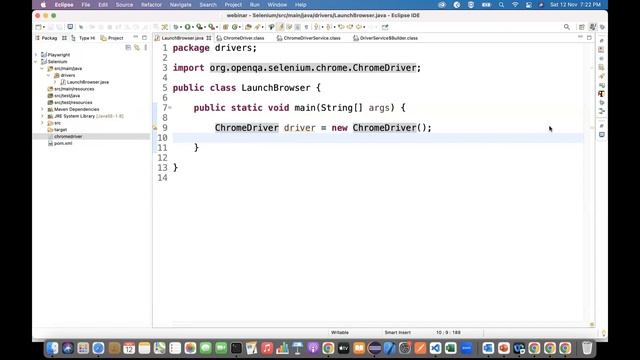Expand LaunchBrowser.java in tree
This screenshot has width=640, height=360.
click(x=55, y=82)
